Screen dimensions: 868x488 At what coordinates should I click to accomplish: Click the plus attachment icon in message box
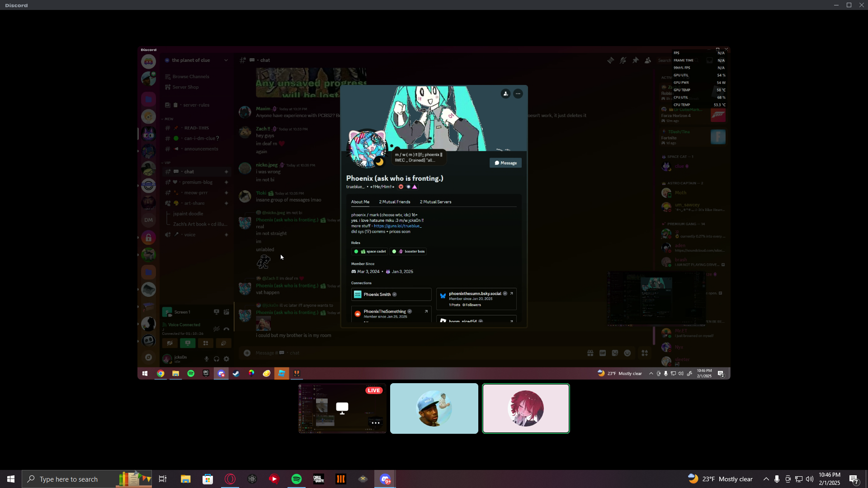[247, 353]
